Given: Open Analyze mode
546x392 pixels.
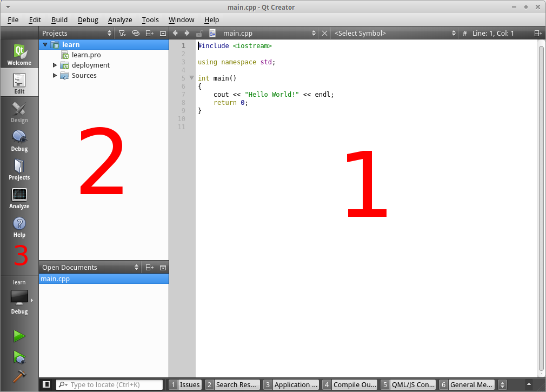Looking at the screenshot, I should pyautogui.click(x=19, y=198).
